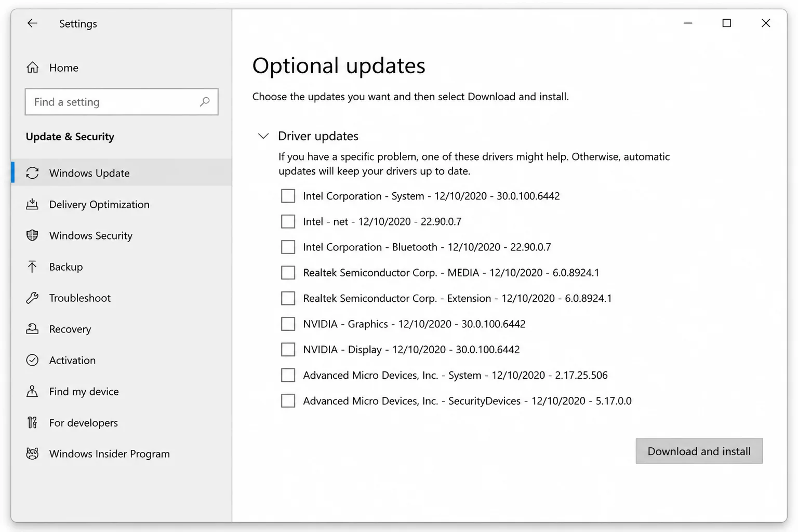The width and height of the screenshot is (798, 532).
Task: Click the Recovery icon
Action: (x=32, y=329)
